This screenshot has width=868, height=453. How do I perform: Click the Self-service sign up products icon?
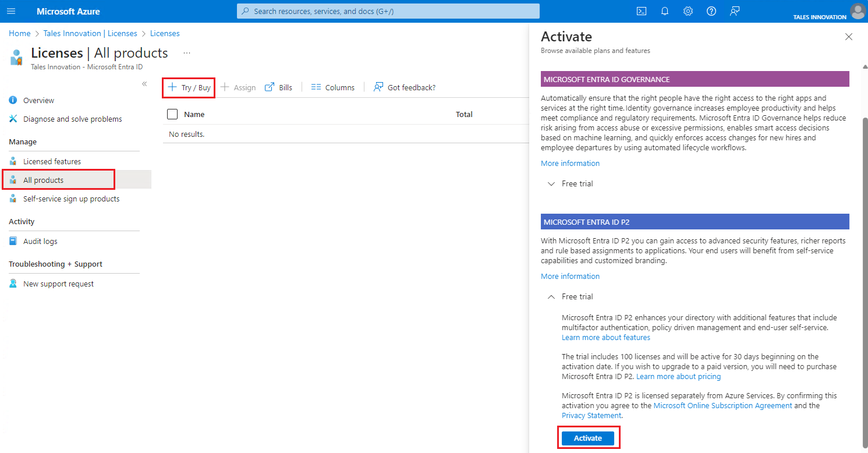(x=13, y=199)
